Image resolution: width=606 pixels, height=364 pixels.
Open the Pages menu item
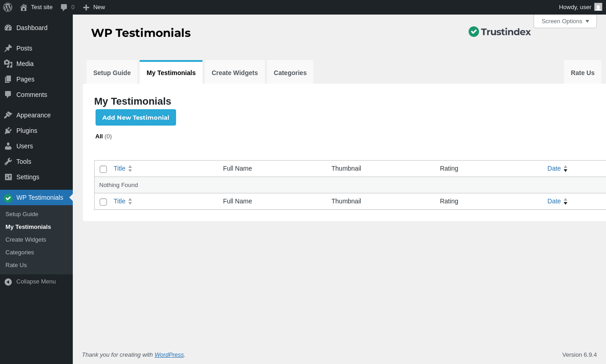[36, 79]
